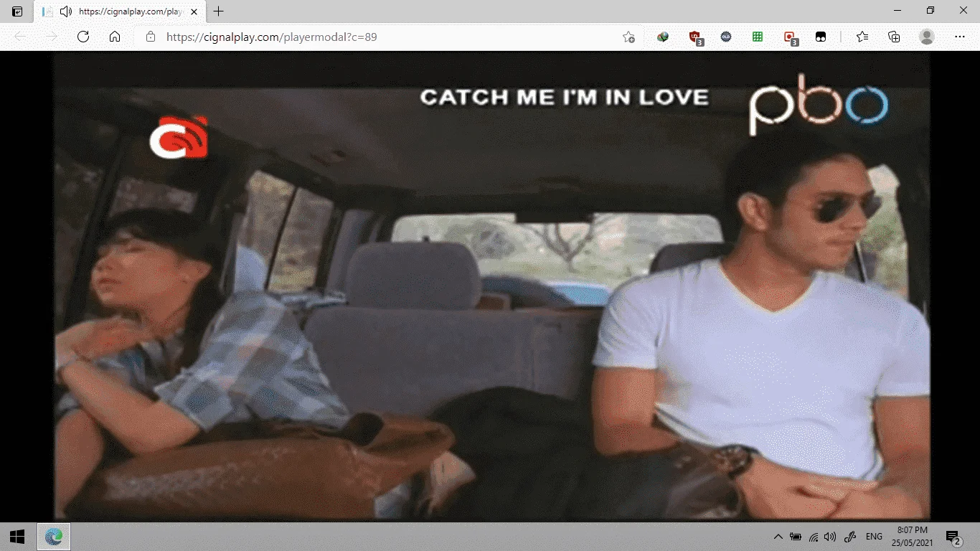Open the uBlock Origin shield extension
This screenshot has width=980, height=551.
pyautogui.click(x=694, y=37)
